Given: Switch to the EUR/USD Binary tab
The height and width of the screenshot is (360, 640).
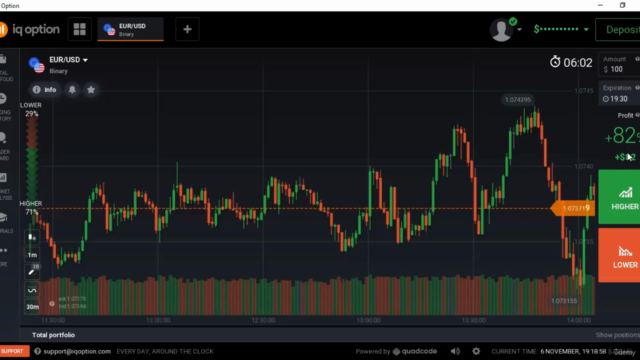Looking at the screenshot, I should [131, 29].
